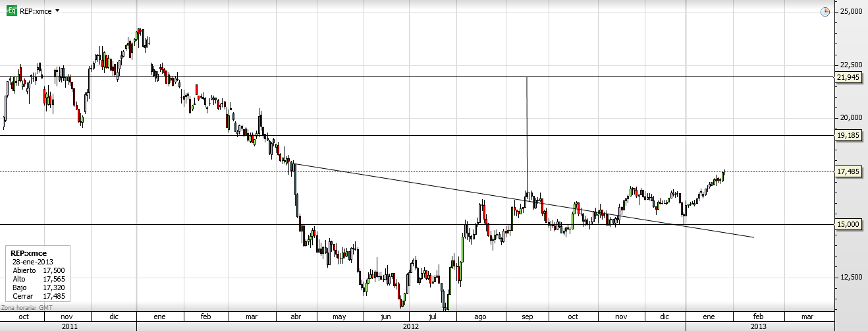Click the 28-ene-2013 date in data box

[x=34, y=261]
